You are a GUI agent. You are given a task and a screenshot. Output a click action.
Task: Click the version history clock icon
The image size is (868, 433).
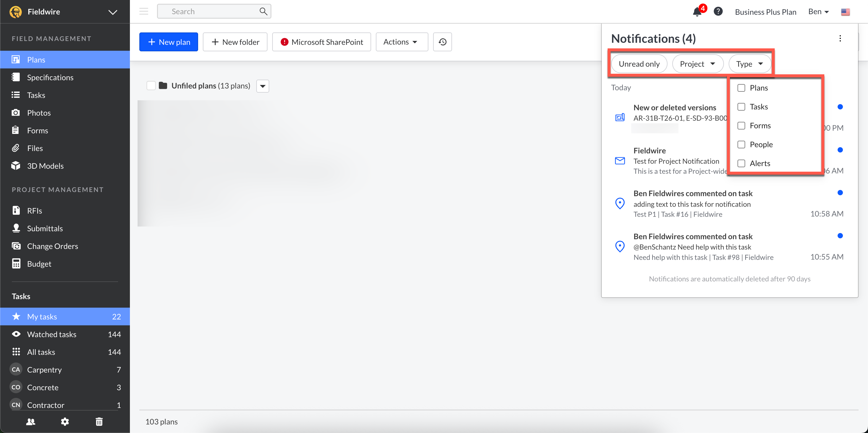point(442,42)
